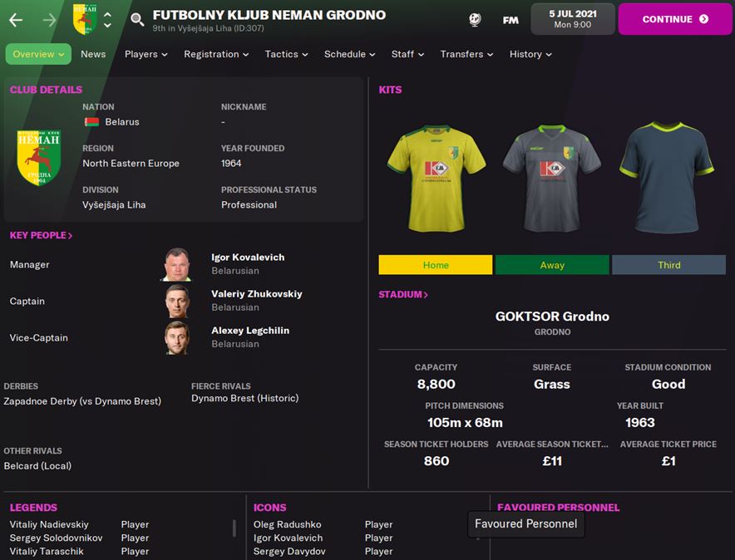Select the green Away colour bar
The height and width of the screenshot is (560, 735).
tap(552, 265)
